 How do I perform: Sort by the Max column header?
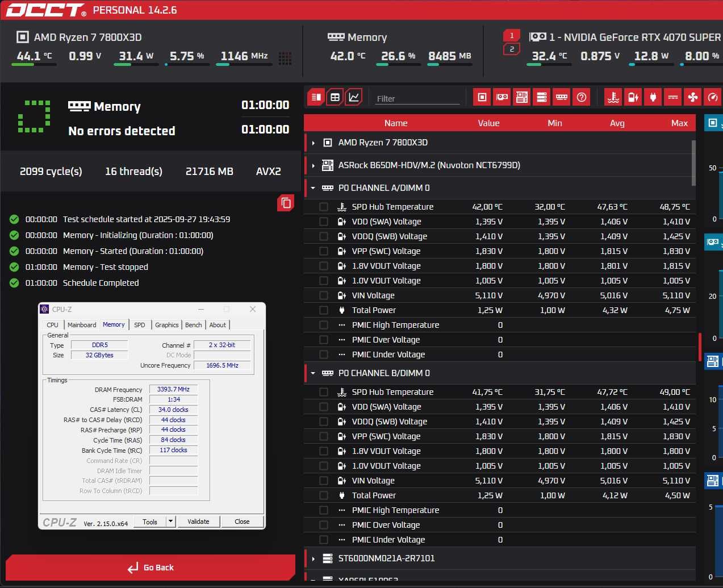679,123
